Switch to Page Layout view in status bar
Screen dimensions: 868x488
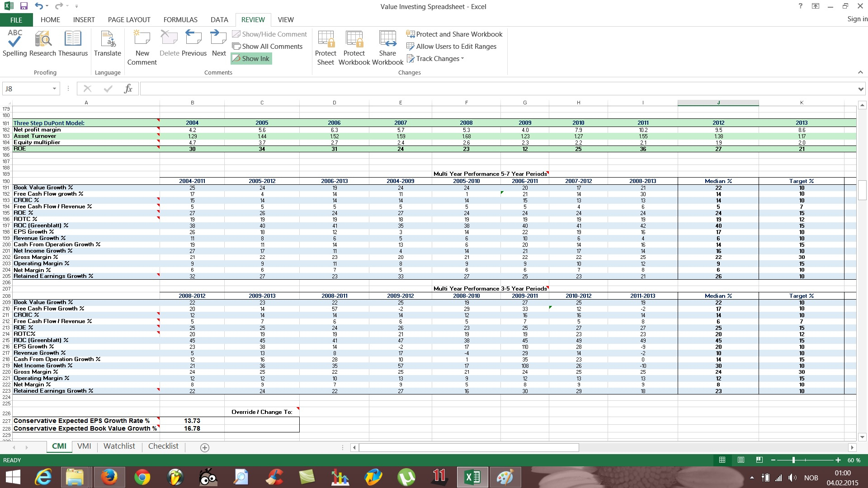(741, 460)
